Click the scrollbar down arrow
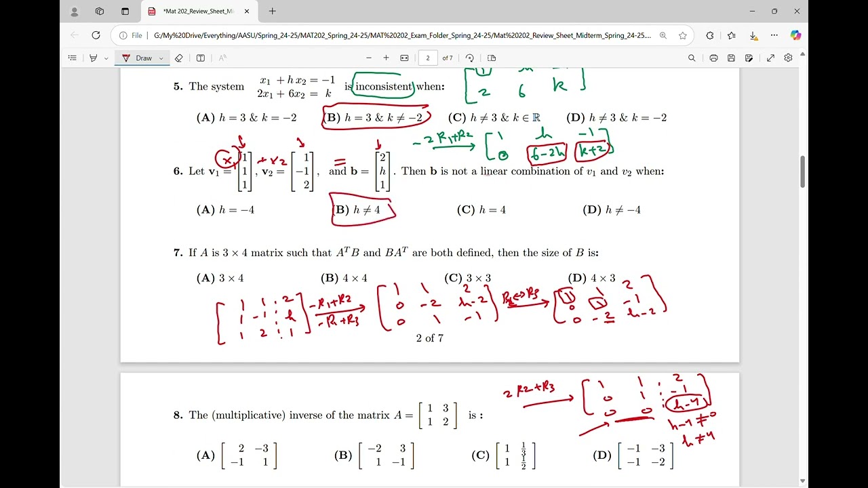 click(803, 481)
